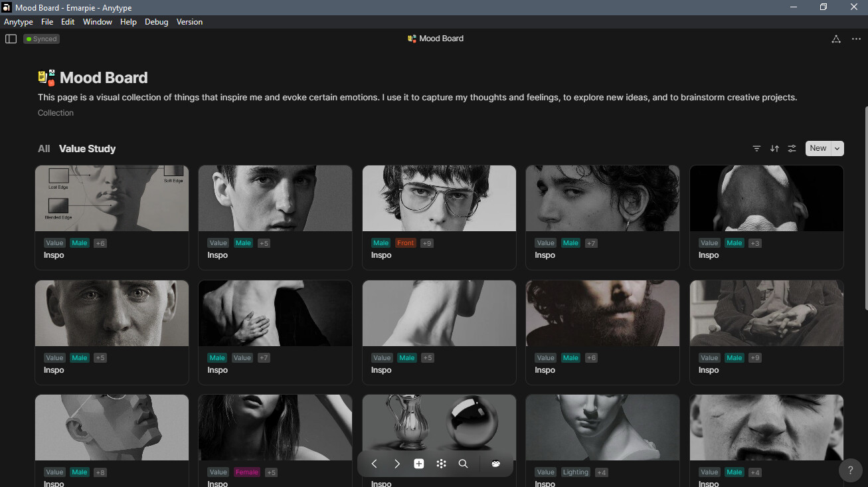868x487 pixels.
Task: Open the dotted graph icon in navigation bar
Action: coord(441,464)
